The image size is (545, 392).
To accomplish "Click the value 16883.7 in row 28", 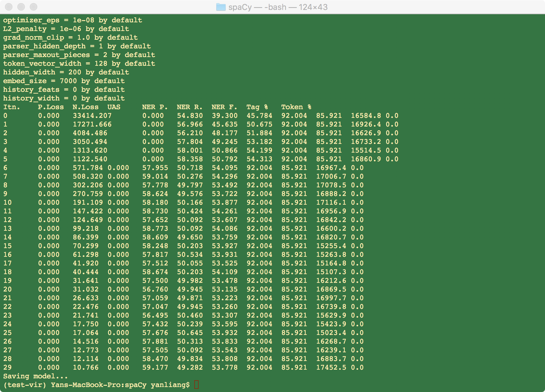I will pyautogui.click(x=331, y=359).
